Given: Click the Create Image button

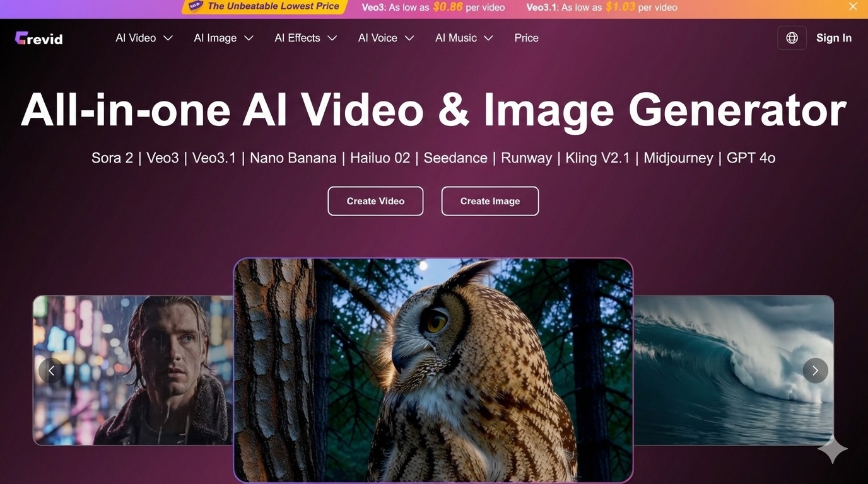Looking at the screenshot, I should coord(490,200).
